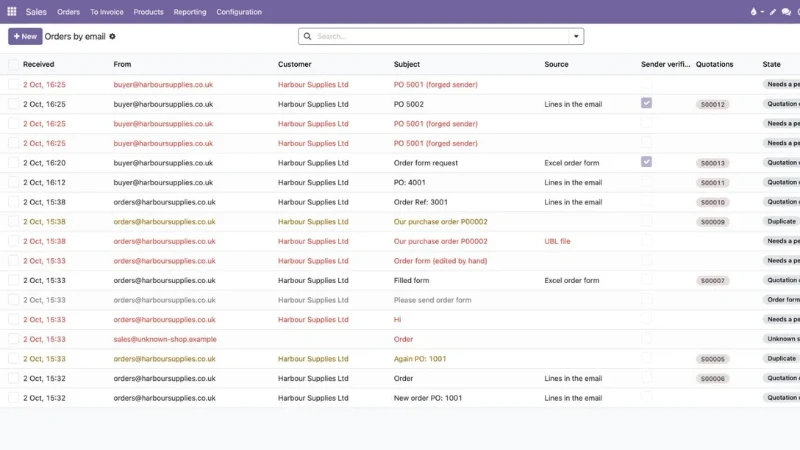Sort by the From column header
Image resolution: width=800 pixels, height=450 pixels.
[122, 64]
